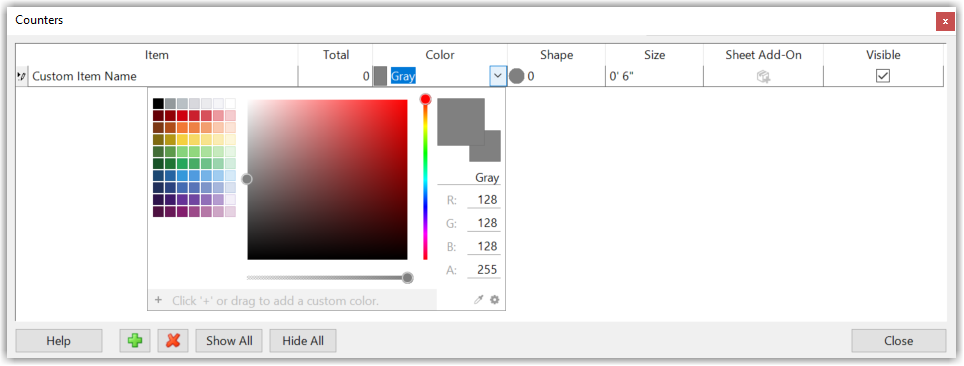Click the '+' to add a custom color

pos(158,300)
